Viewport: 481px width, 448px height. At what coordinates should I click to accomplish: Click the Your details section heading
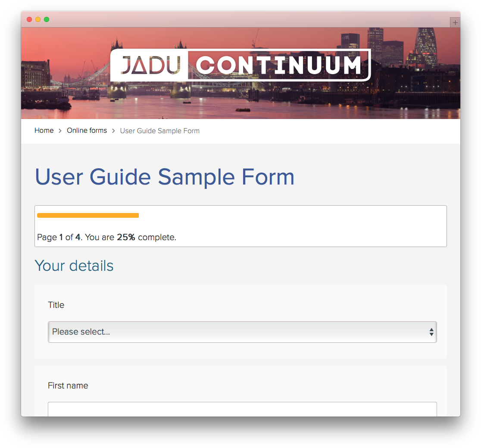(x=74, y=266)
